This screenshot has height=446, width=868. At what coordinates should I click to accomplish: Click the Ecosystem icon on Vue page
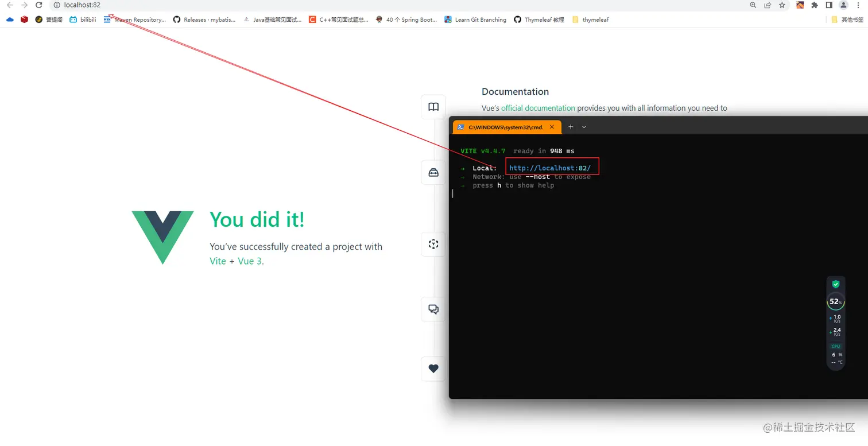(433, 244)
